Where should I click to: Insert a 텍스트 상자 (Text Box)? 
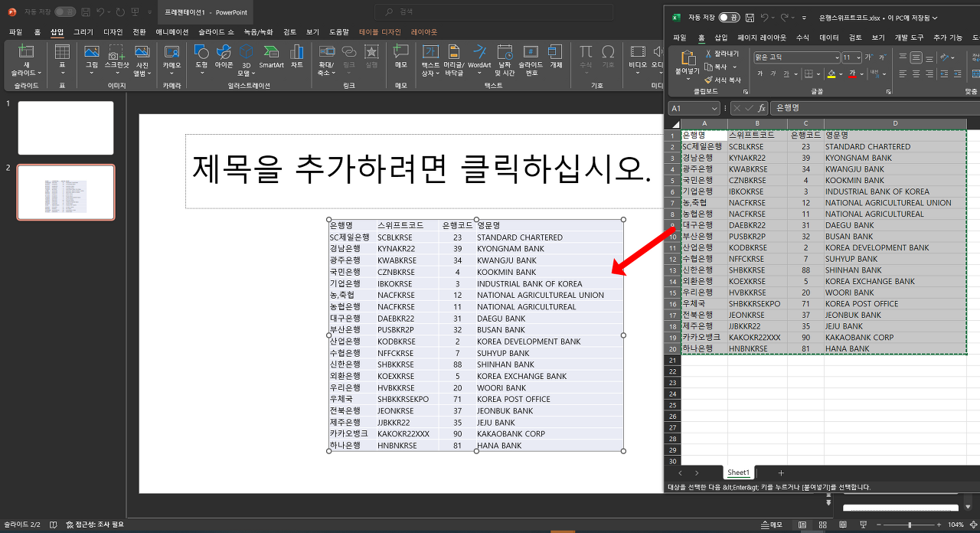point(430,60)
